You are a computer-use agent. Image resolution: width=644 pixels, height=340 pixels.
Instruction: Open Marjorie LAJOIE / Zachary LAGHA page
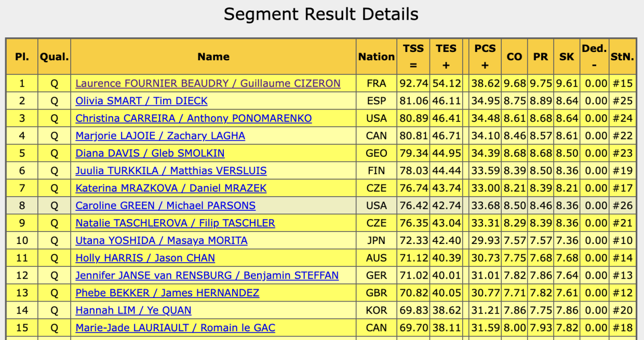(x=160, y=136)
